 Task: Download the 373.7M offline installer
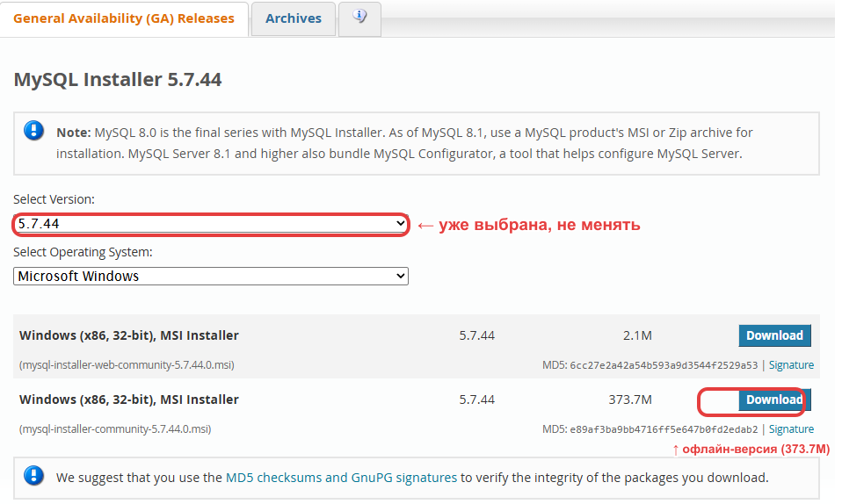point(775,400)
